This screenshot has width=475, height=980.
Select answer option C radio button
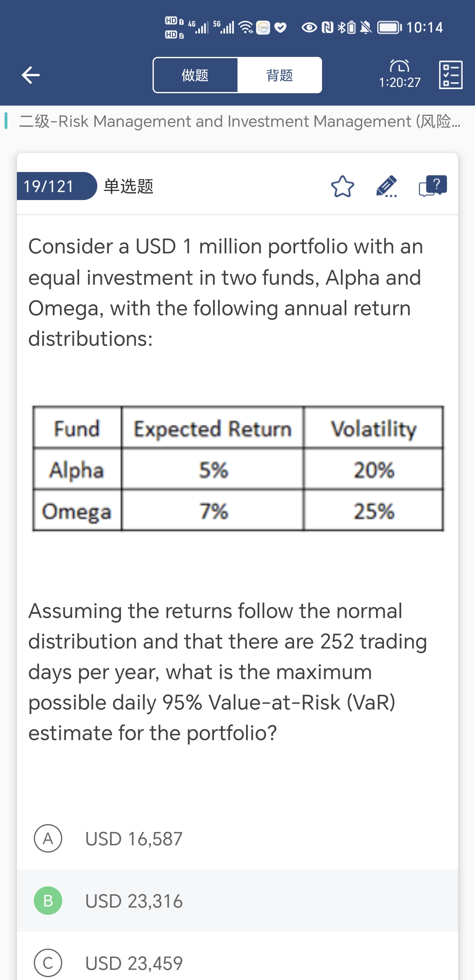48,963
